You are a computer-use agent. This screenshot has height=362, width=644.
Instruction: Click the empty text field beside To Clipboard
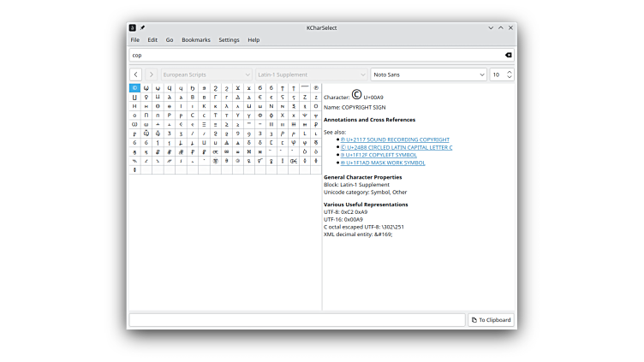click(x=296, y=320)
